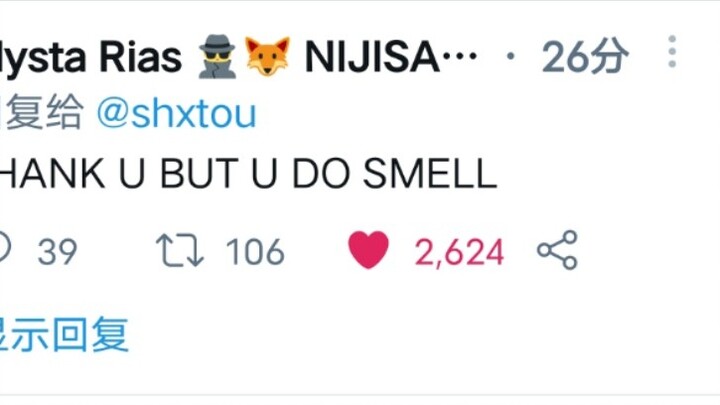Select the 26分 timestamp
This screenshot has height=405, width=720.
tap(585, 56)
